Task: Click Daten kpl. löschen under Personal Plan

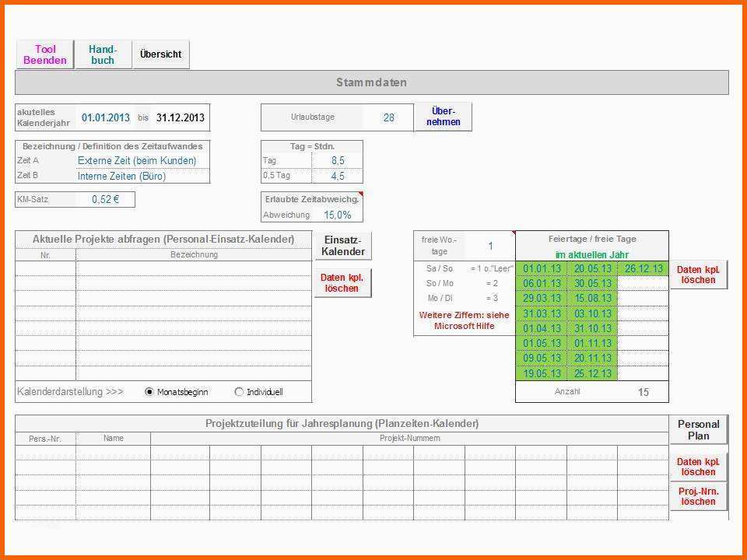Action: [699, 467]
